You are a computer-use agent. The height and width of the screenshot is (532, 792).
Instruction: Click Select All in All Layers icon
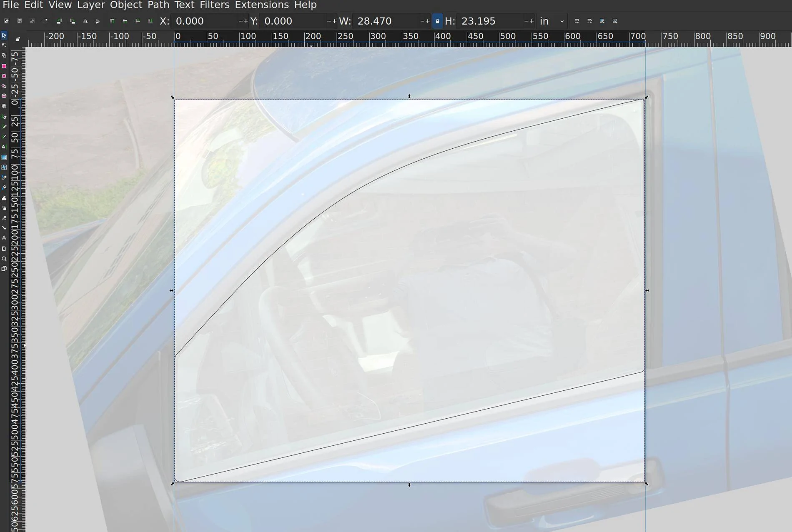[19, 21]
